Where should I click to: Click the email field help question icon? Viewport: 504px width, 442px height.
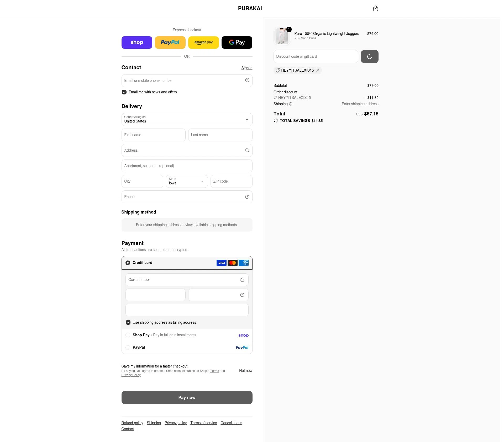click(247, 80)
